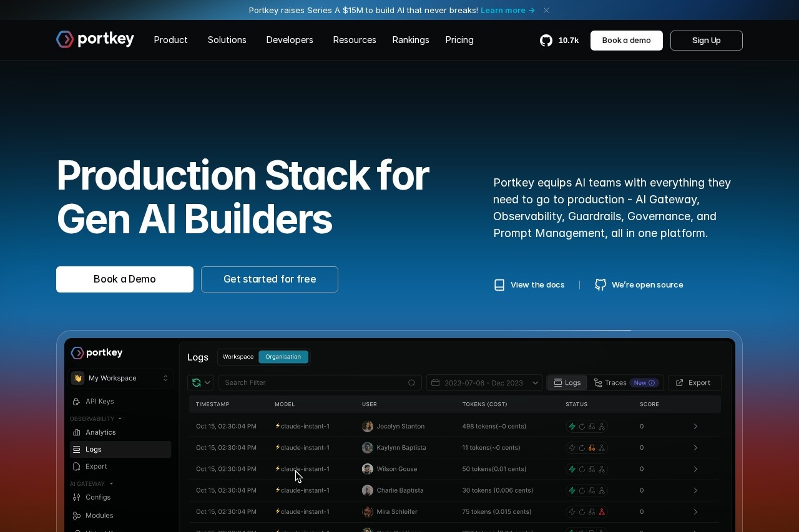Switch the Logs scope to Workspace
This screenshot has width=799, height=532.
coord(238,357)
